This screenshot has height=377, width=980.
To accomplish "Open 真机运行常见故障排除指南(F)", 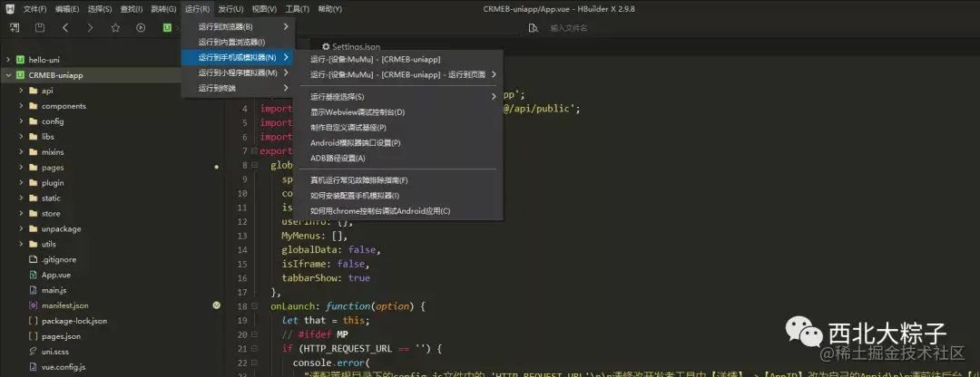I will [x=398, y=180].
